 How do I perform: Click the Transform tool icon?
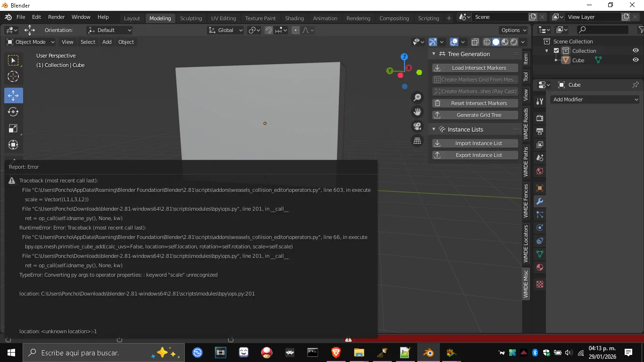(x=13, y=145)
